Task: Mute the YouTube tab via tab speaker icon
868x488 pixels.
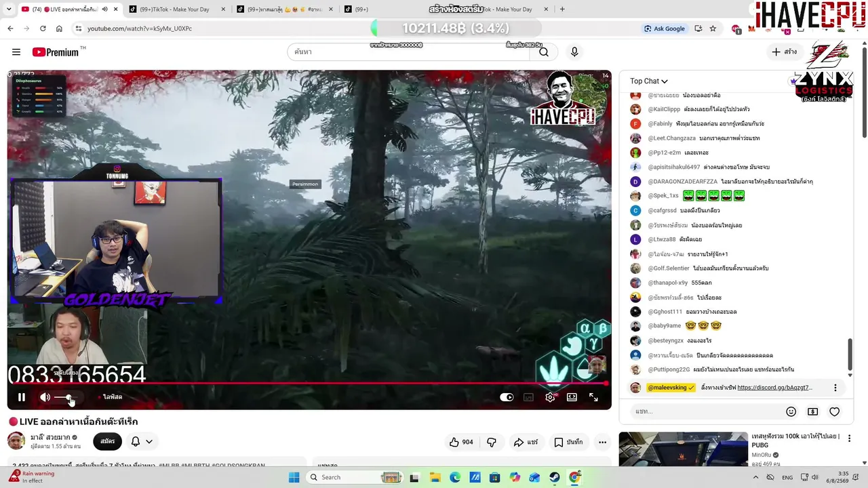Action: tap(104, 9)
